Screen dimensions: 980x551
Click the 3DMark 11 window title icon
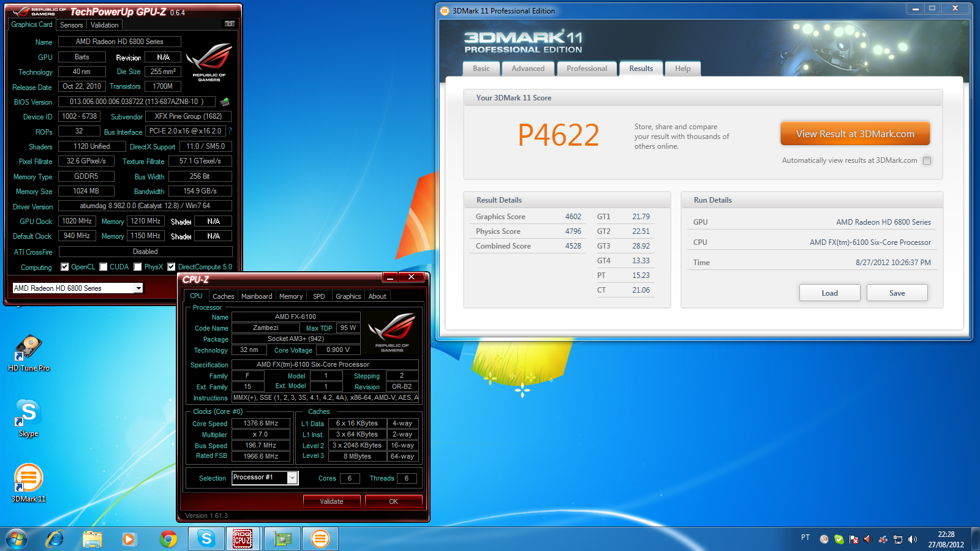(445, 10)
